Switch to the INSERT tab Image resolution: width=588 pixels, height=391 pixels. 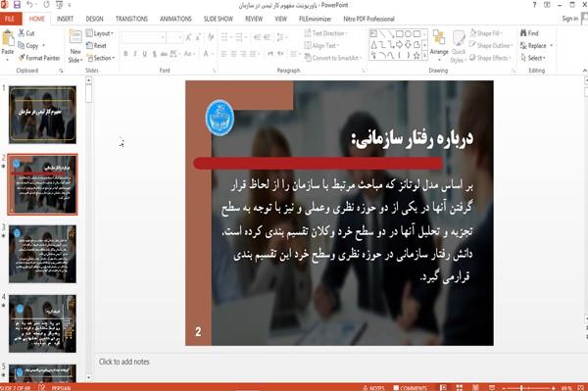click(65, 19)
